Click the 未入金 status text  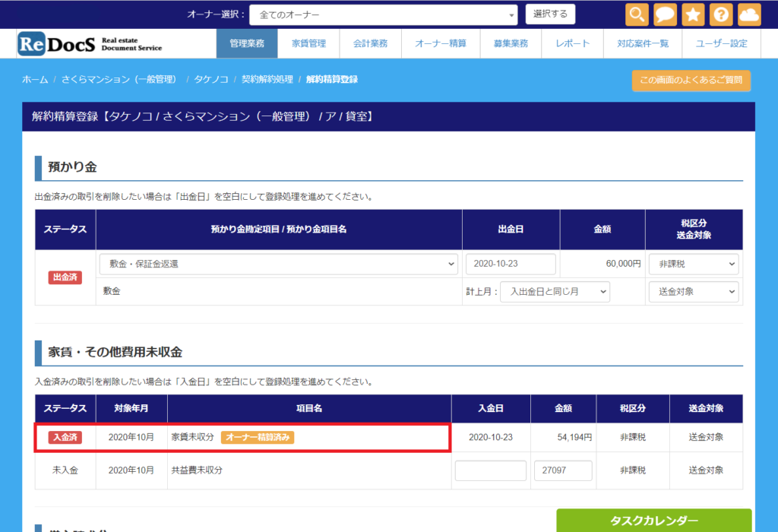pos(65,470)
